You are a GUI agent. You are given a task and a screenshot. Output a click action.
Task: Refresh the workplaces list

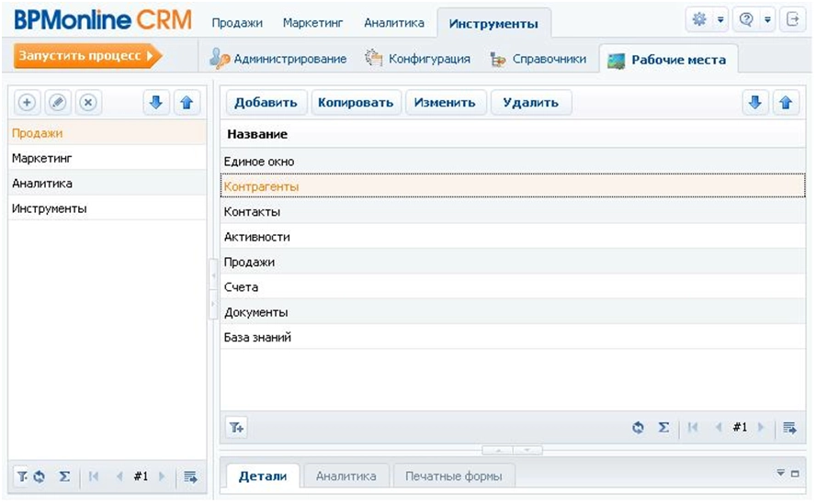point(39,476)
